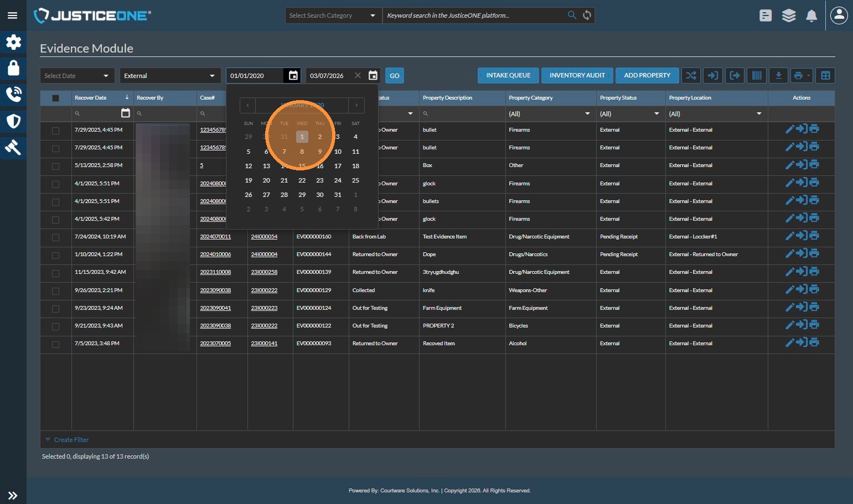Image resolution: width=853 pixels, height=504 pixels.
Task: Toggle the select-all checkbox in header
Action: pyautogui.click(x=55, y=98)
